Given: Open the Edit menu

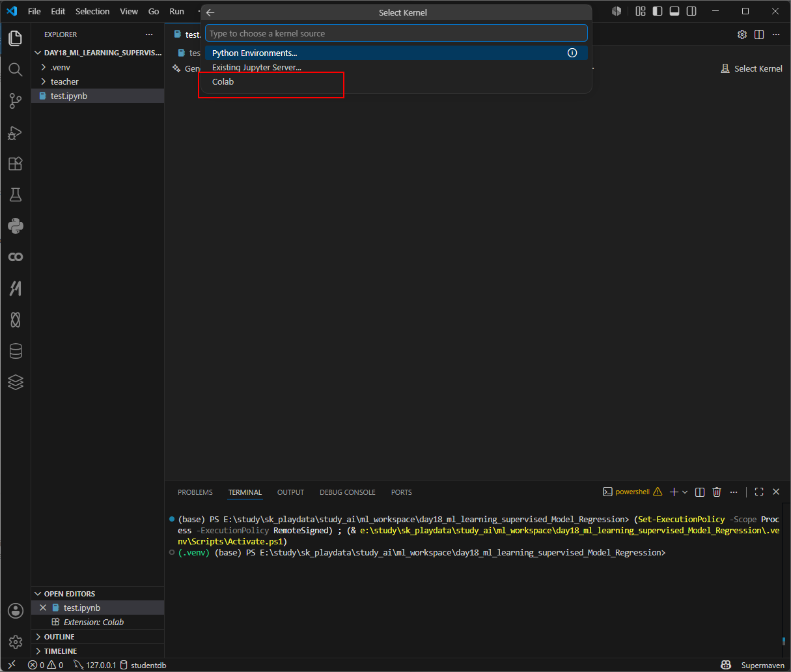Looking at the screenshot, I should pos(58,11).
